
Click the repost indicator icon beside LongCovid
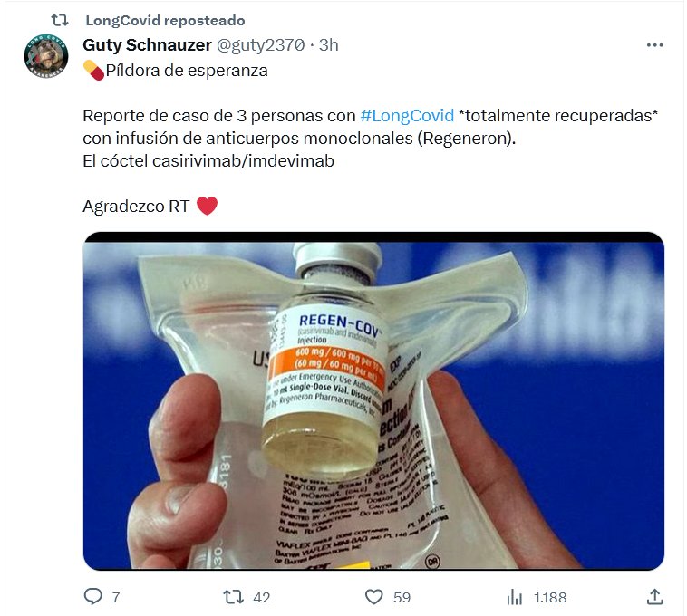click(60, 20)
